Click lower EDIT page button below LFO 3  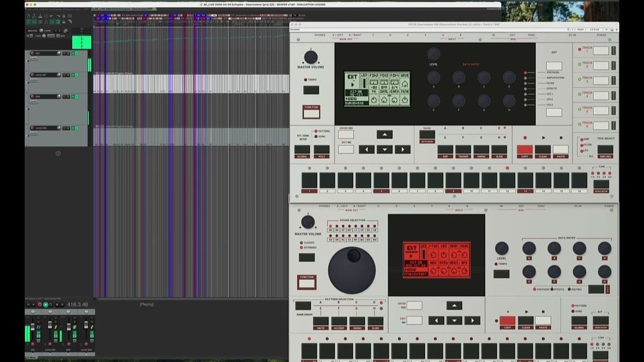pyautogui.click(x=554, y=113)
